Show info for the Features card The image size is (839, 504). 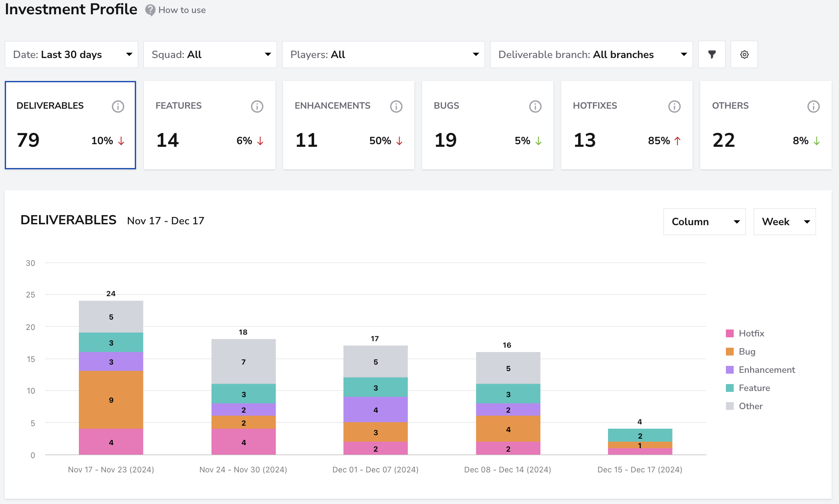tap(257, 106)
